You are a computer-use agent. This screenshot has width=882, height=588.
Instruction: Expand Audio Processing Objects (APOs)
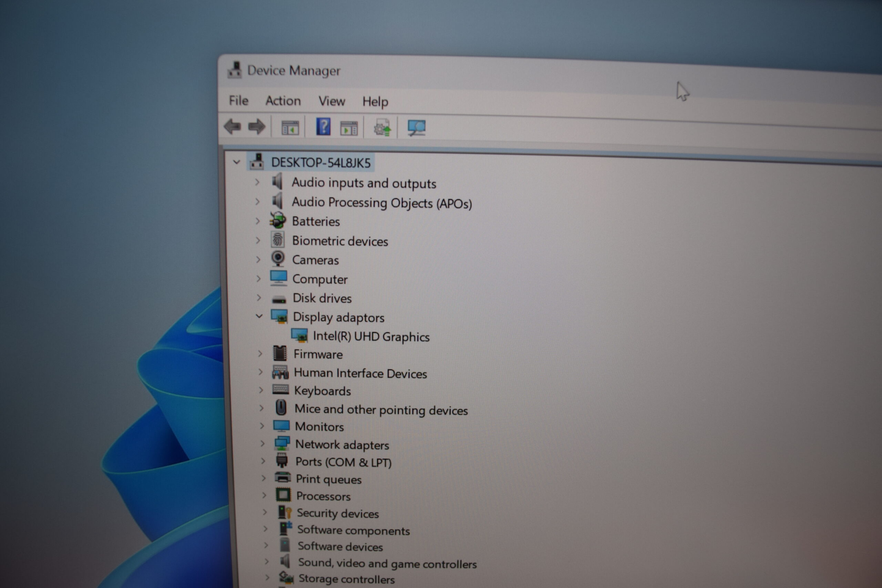257,202
